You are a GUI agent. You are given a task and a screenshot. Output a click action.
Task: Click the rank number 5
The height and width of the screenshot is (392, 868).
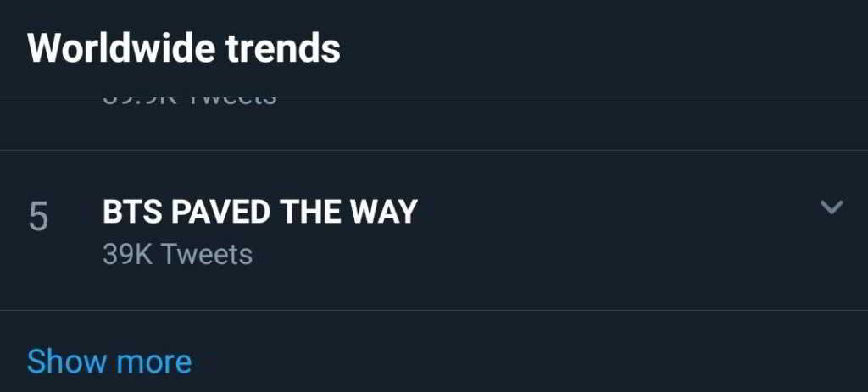click(x=39, y=218)
